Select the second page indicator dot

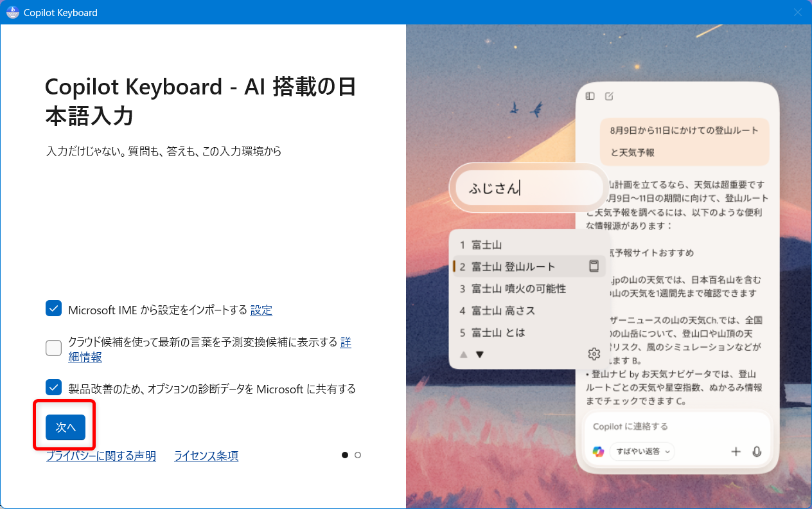click(358, 455)
